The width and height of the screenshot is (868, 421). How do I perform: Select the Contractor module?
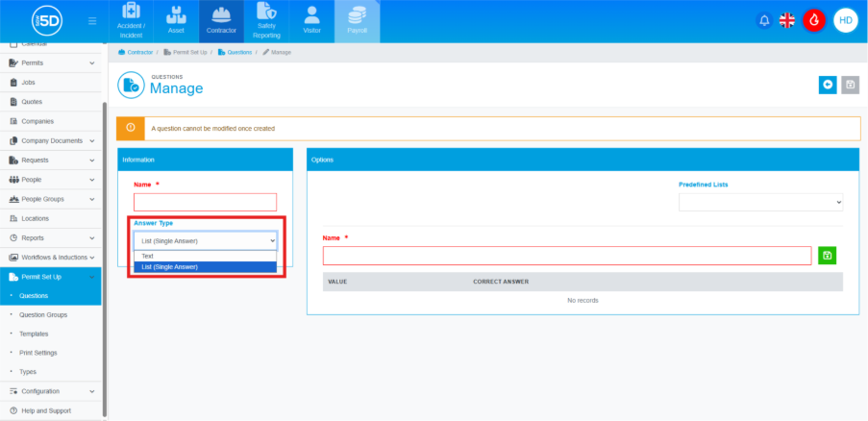[x=221, y=21]
